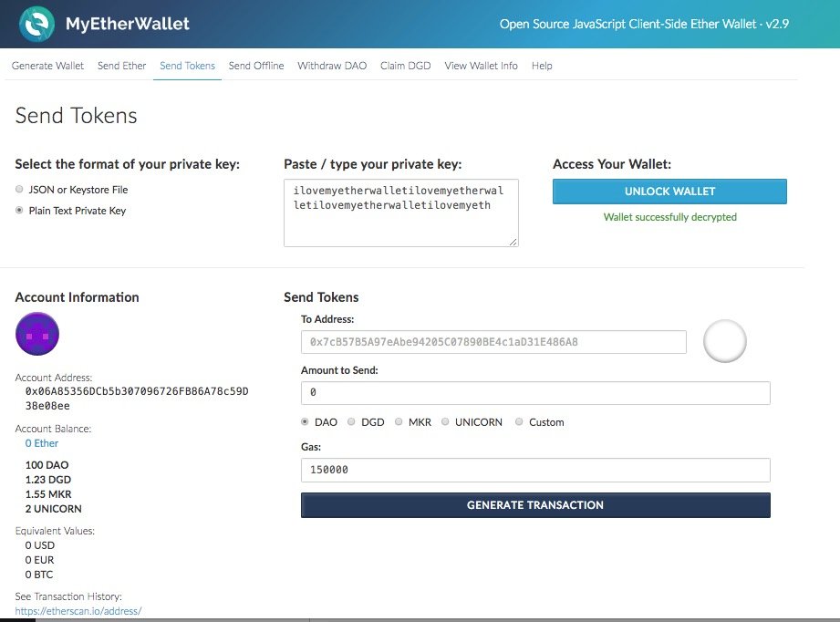Viewport: 840px width, 622px height.
Task: Click the MyEtherWallet logo icon
Action: click(36, 24)
